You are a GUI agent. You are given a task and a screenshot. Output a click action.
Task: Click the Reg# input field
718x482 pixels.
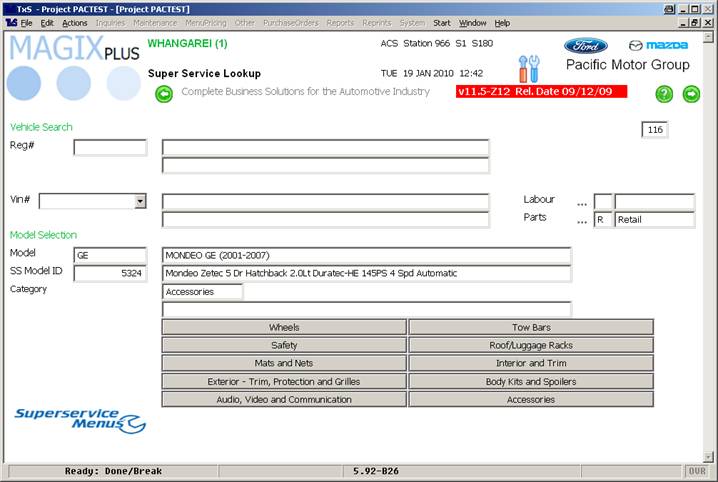pos(110,148)
